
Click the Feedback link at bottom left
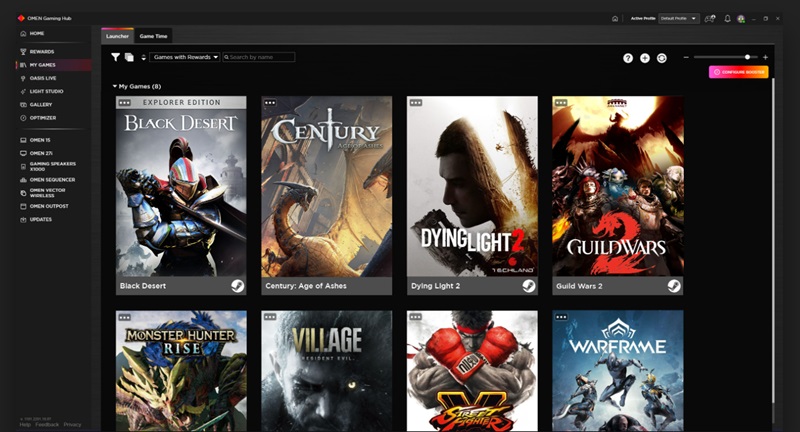tap(47, 424)
